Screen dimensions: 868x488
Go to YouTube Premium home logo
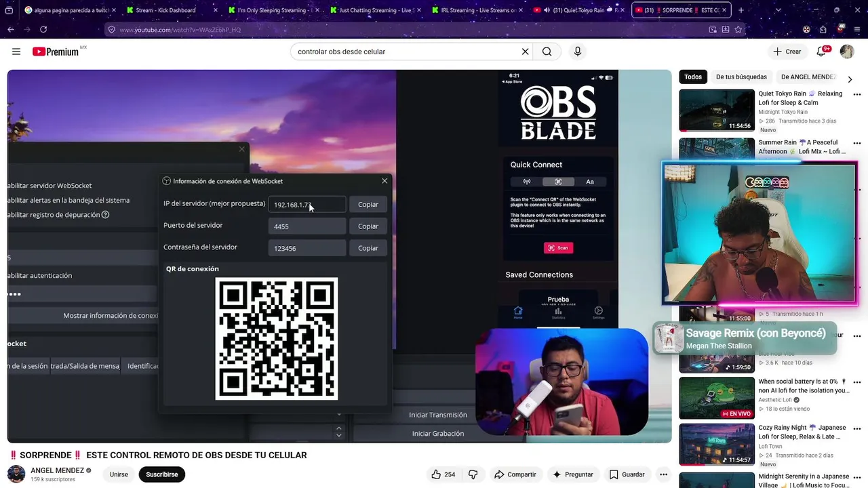pos(56,52)
